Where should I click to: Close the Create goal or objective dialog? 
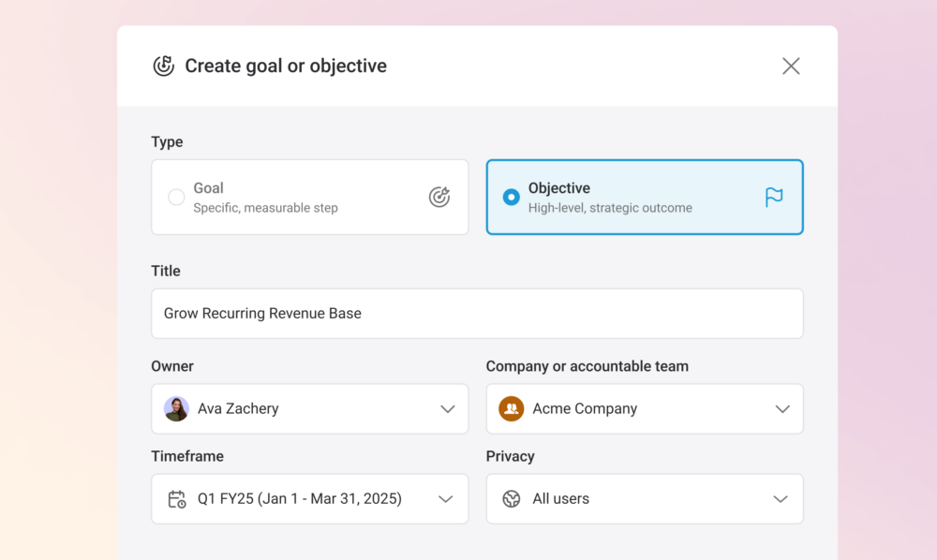[791, 66]
